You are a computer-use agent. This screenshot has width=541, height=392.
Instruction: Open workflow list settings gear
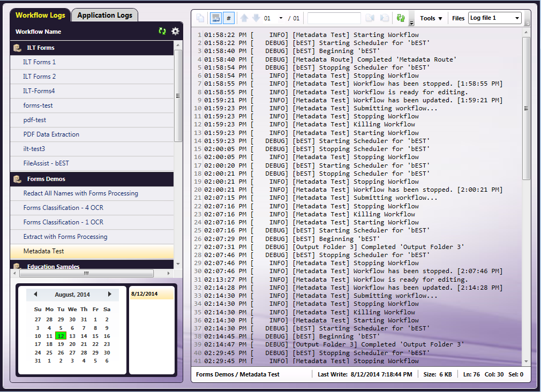click(175, 31)
